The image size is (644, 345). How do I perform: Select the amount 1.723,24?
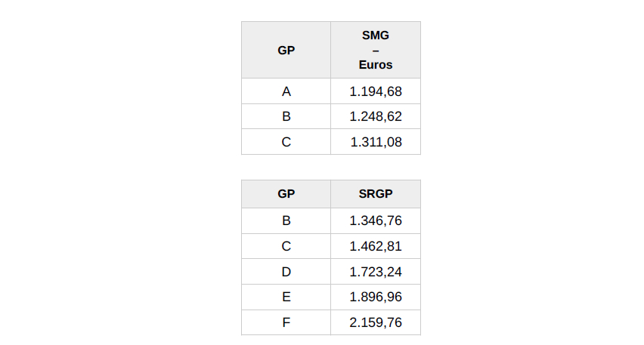(376, 272)
